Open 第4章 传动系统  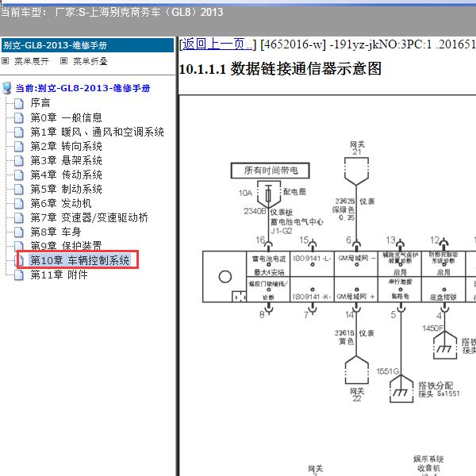(66, 175)
